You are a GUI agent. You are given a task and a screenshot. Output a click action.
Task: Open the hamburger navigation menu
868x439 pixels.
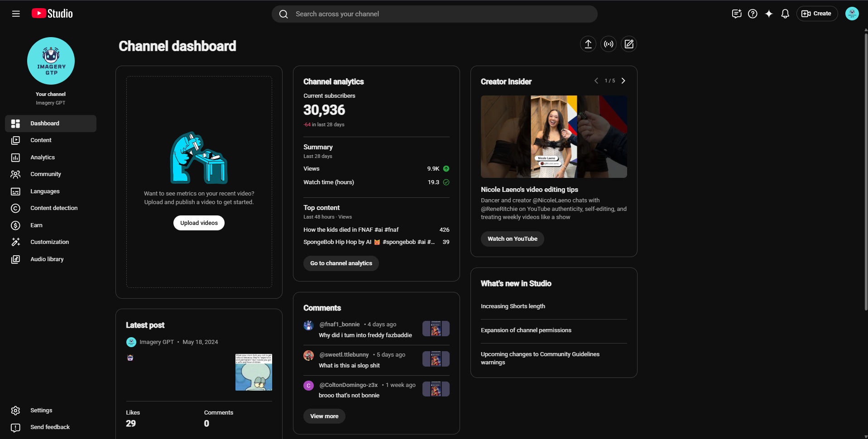click(x=16, y=14)
